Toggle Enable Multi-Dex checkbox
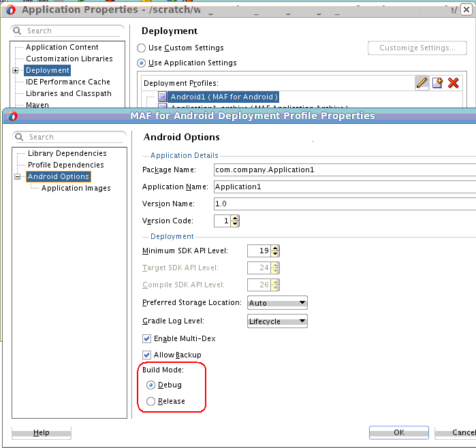Screen dimensions: 476x448 (146, 339)
